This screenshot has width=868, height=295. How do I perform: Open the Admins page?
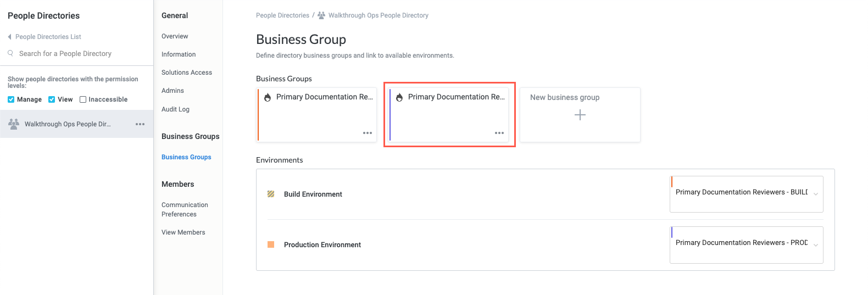[x=173, y=91]
